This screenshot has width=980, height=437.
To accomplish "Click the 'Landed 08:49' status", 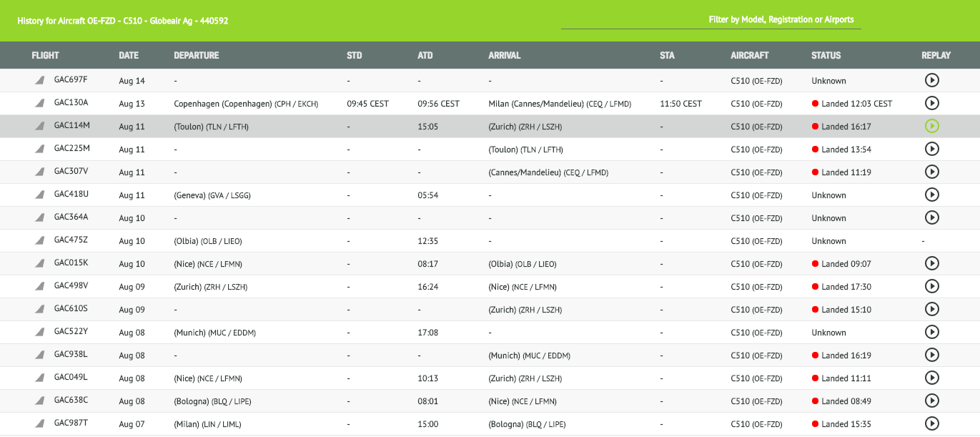I will click(841, 401).
